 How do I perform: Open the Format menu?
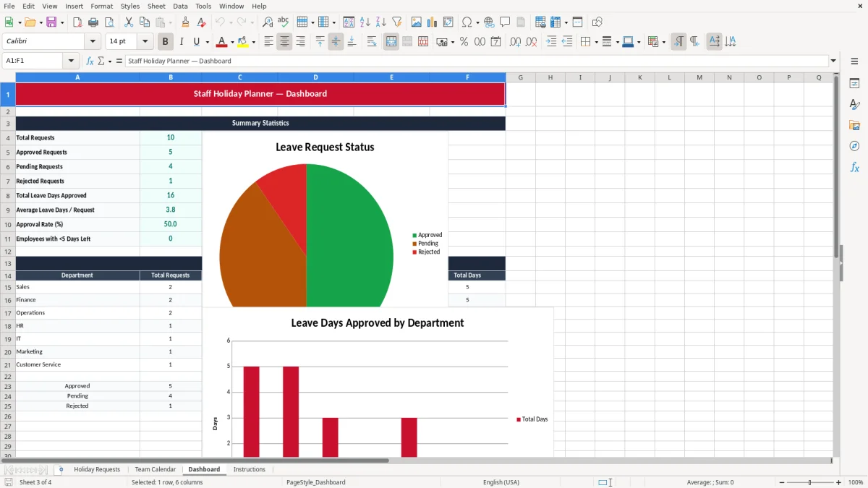(x=101, y=6)
